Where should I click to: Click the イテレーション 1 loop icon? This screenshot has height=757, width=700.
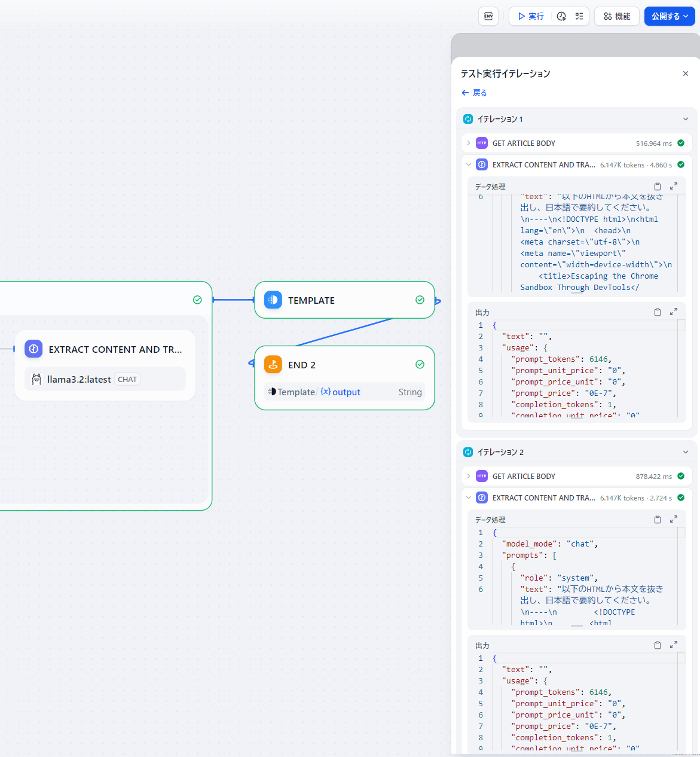click(x=468, y=119)
